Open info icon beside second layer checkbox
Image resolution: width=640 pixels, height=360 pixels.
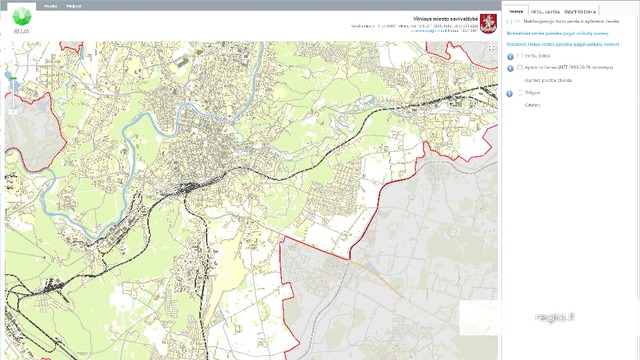coord(510,69)
